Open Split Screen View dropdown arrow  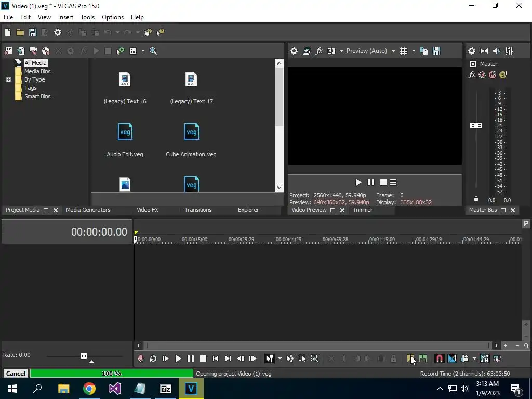[x=341, y=51]
